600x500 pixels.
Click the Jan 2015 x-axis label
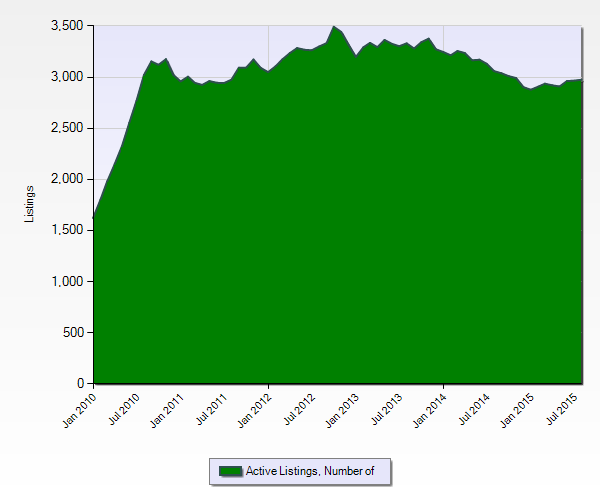coord(517,410)
